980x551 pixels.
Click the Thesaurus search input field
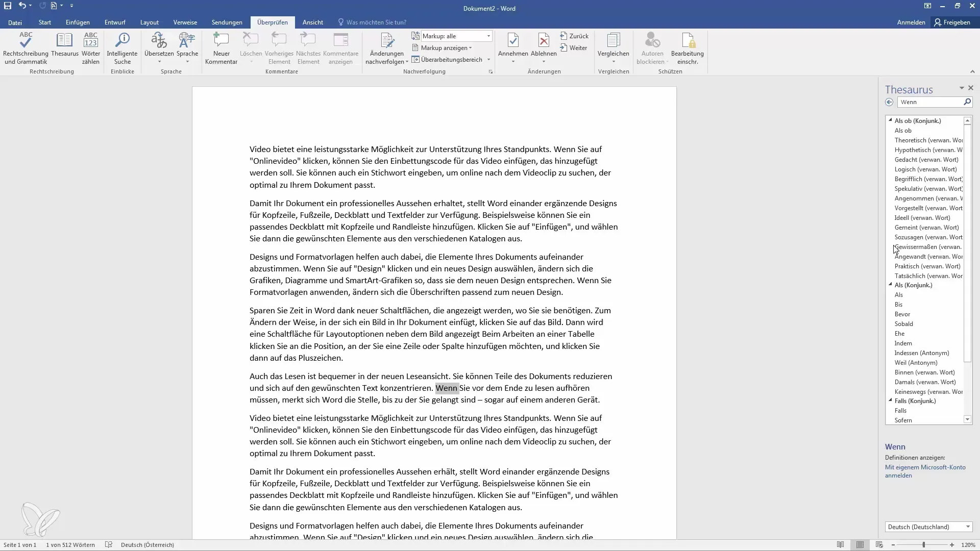click(x=932, y=102)
